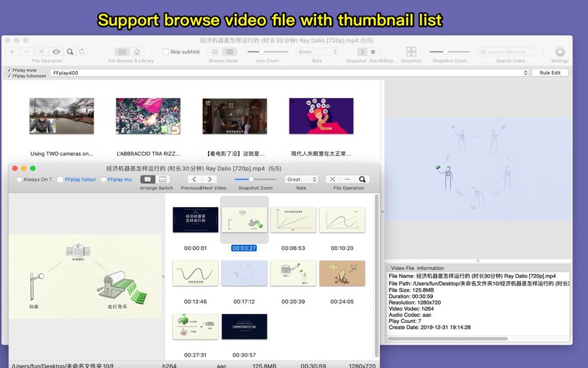Uncheck FFplay mute in main window
Viewport: 588px width, 368px height.
(x=9, y=70)
